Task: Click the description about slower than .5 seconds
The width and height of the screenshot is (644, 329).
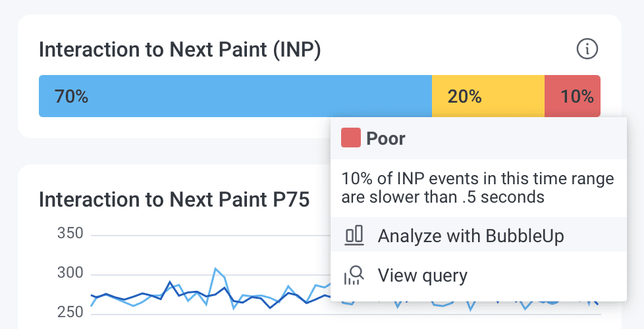Action: tap(477, 188)
